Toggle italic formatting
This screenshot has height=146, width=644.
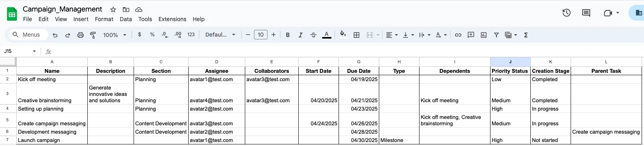pyautogui.click(x=300, y=35)
